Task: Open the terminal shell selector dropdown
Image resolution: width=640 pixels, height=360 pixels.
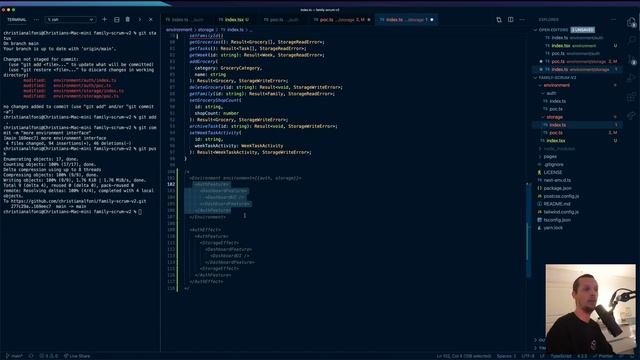Action: point(70,19)
